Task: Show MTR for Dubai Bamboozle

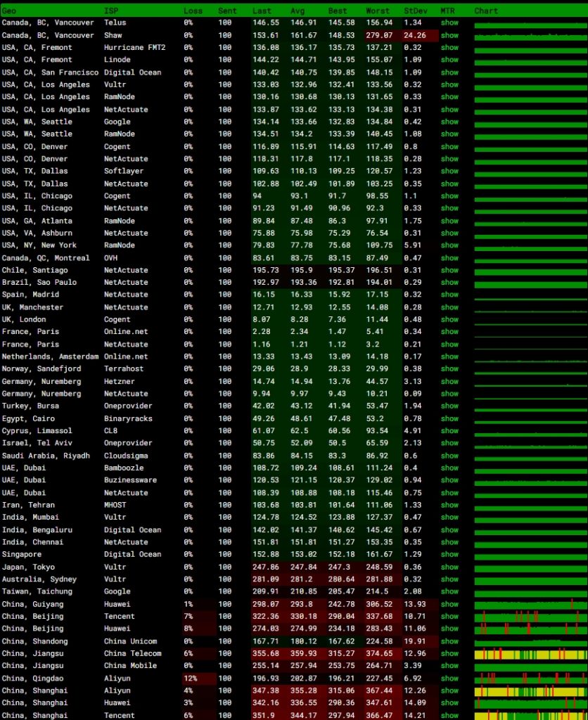Action: coord(449,468)
